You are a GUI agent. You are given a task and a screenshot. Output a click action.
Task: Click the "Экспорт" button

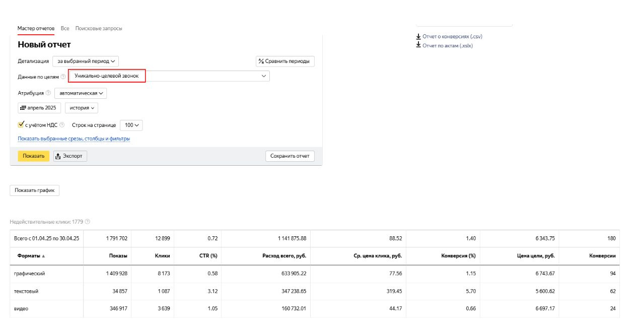[70, 156]
